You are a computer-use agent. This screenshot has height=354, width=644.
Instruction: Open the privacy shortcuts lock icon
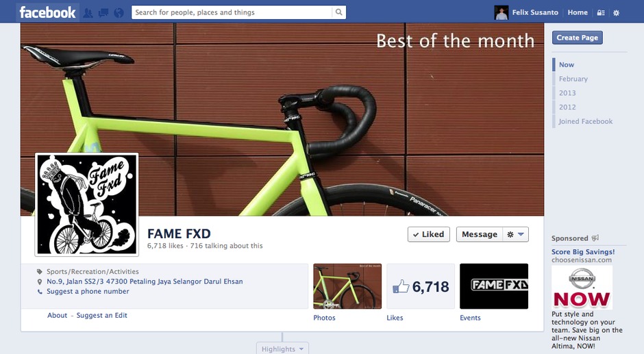coord(600,13)
